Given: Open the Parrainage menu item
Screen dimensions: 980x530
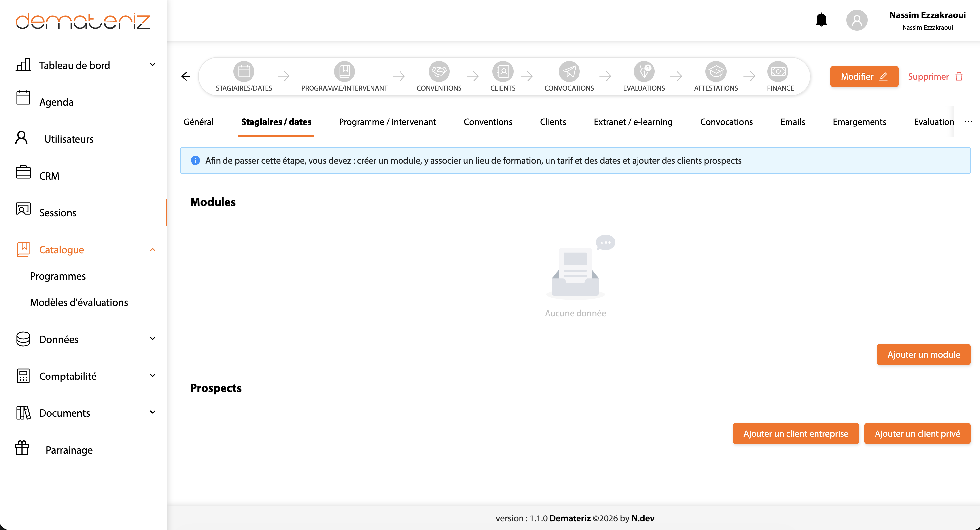Looking at the screenshot, I should pos(69,450).
